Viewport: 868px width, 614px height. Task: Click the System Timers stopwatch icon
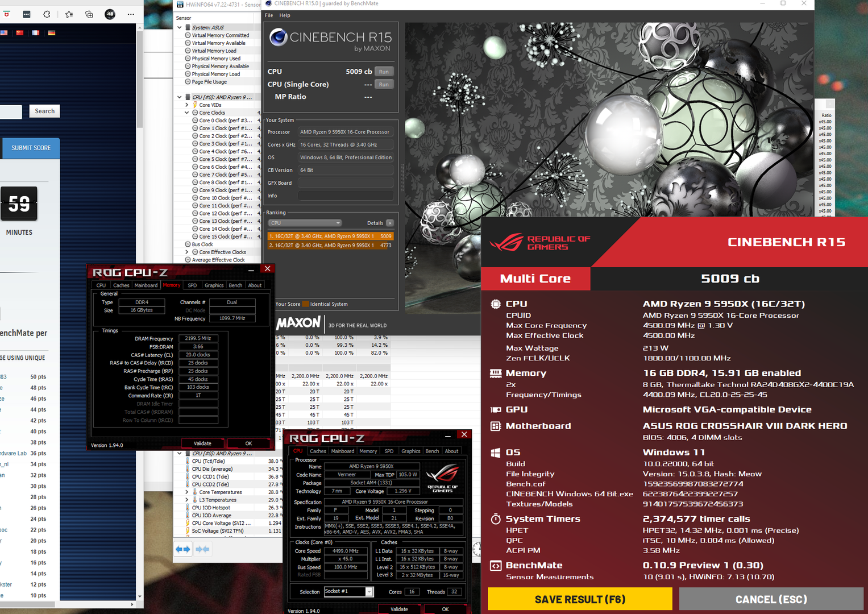496,519
